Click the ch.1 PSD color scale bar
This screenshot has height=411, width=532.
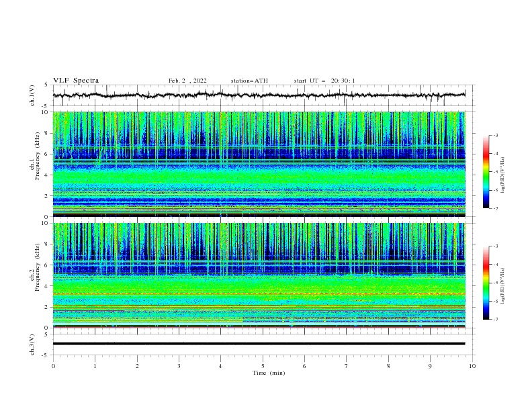point(486,172)
